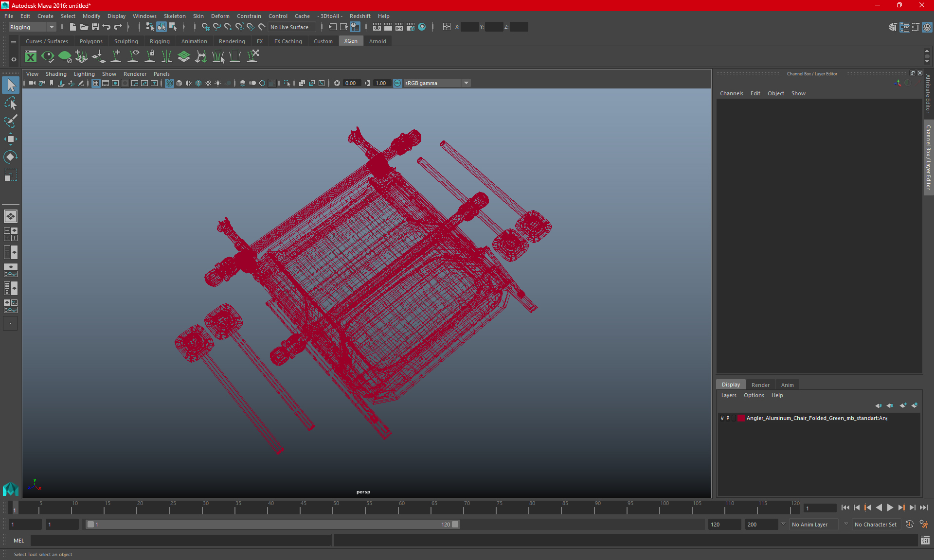The height and width of the screenshot is (560, 934).
Task: Open the Rigging menu set dropdown
Action: coord(32,27)
